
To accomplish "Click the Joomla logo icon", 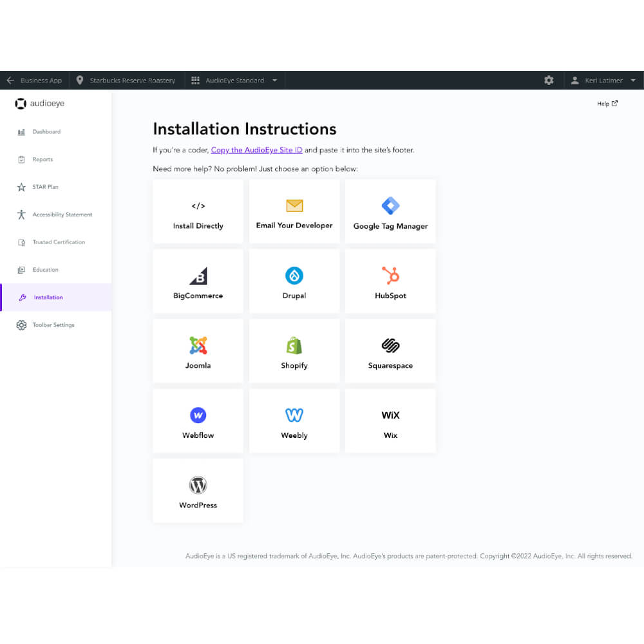I will point(198,345).
